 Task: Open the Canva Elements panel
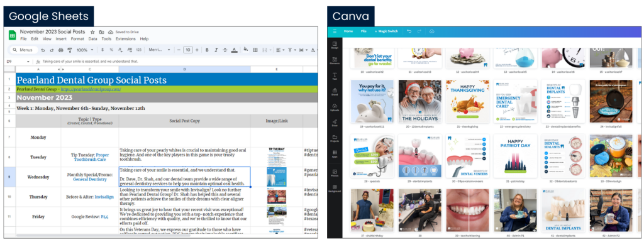coord(335,60)
